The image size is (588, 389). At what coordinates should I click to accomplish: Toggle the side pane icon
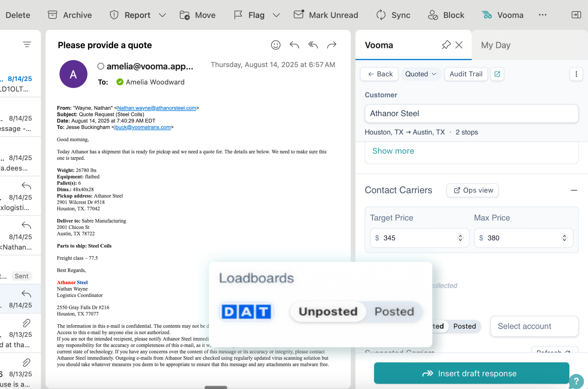point(576,15)
